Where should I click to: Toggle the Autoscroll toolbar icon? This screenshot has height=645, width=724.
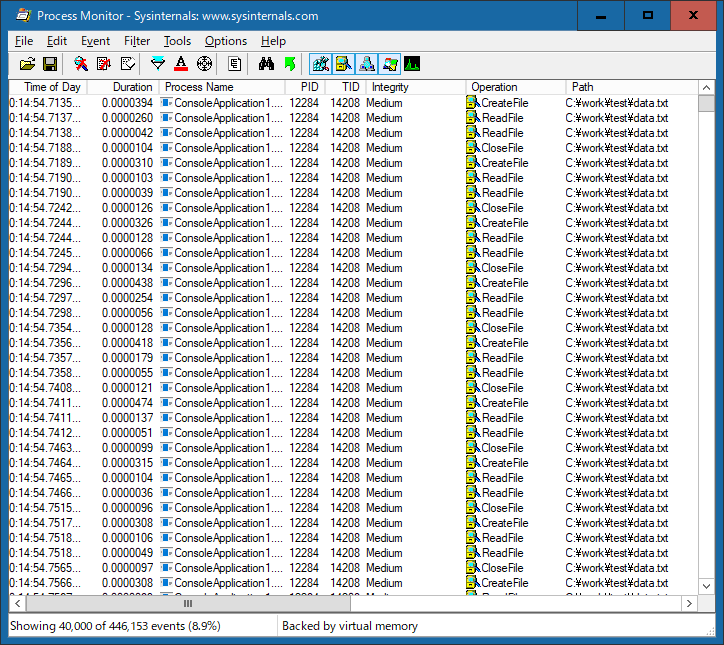(104, 64)
